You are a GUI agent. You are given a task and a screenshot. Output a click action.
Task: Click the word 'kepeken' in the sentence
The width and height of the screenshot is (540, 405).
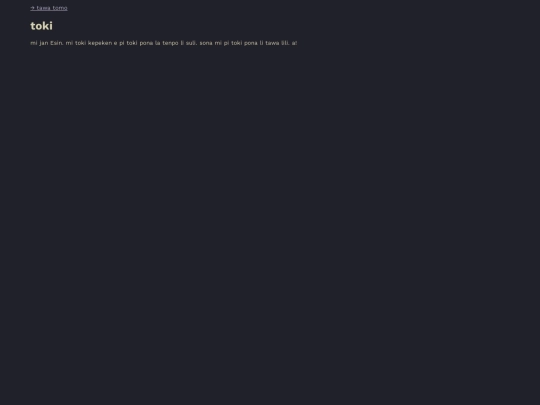(100, 43)
